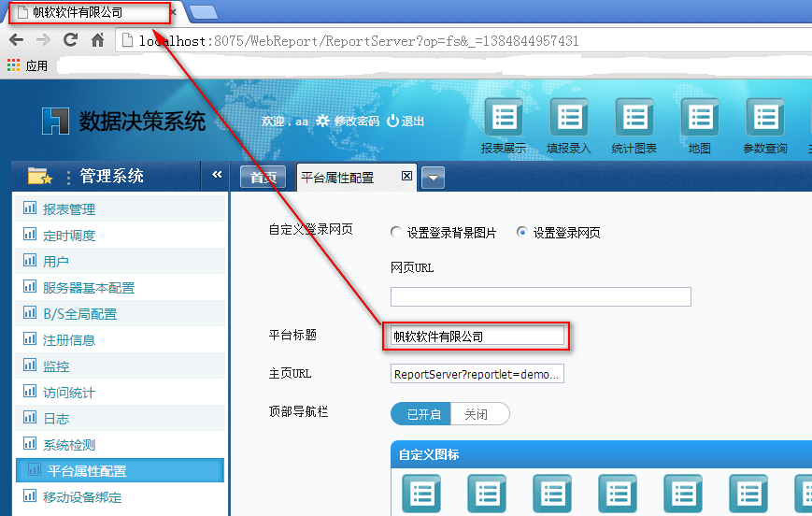Open 用户 in sidebar

121,261
